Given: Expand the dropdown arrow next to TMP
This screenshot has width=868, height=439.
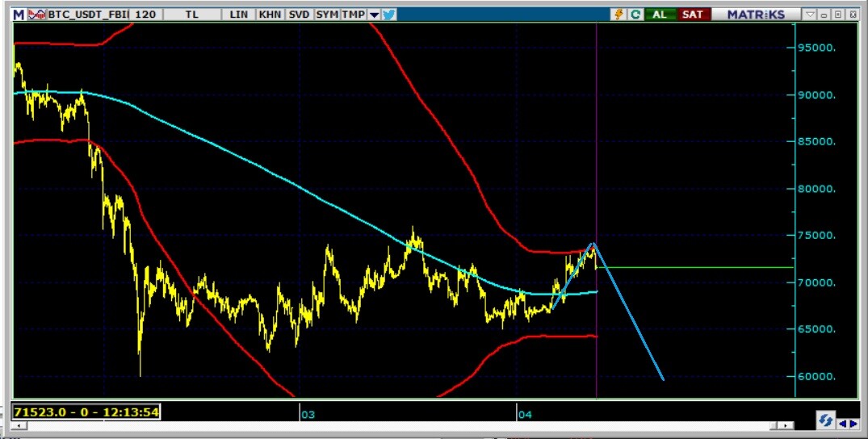Looking at the screenshot, I should point(374,15).
